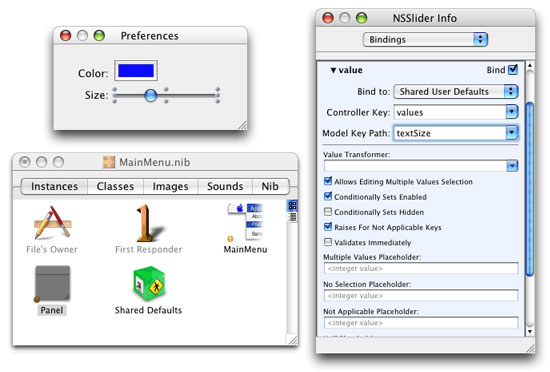Uncheck the Bind checkbox for value
Viewport: 550px width, 372px height.
513,69
